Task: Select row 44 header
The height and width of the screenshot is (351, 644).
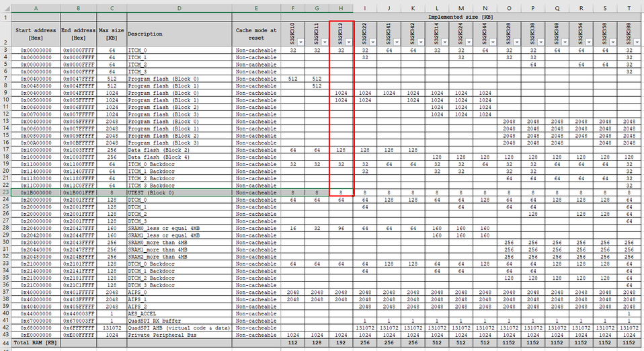Action: [5, 343]
